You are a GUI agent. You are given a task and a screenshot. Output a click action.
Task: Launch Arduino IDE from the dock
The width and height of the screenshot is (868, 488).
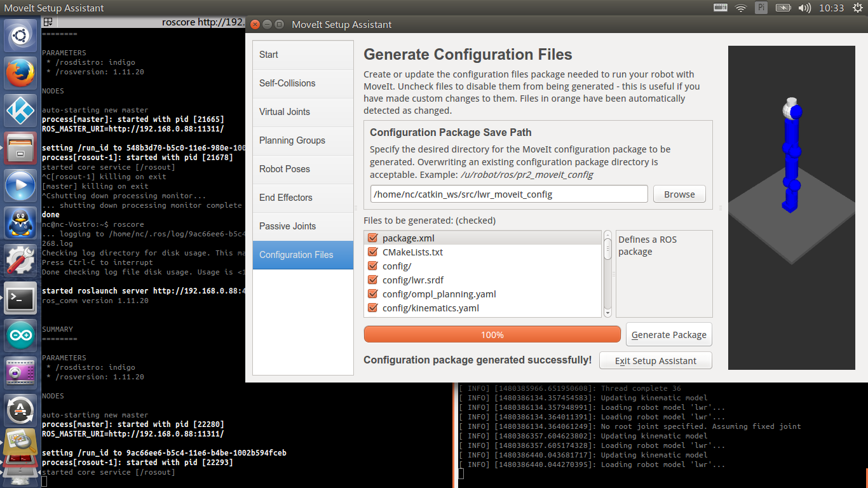(x=20, y=335)
